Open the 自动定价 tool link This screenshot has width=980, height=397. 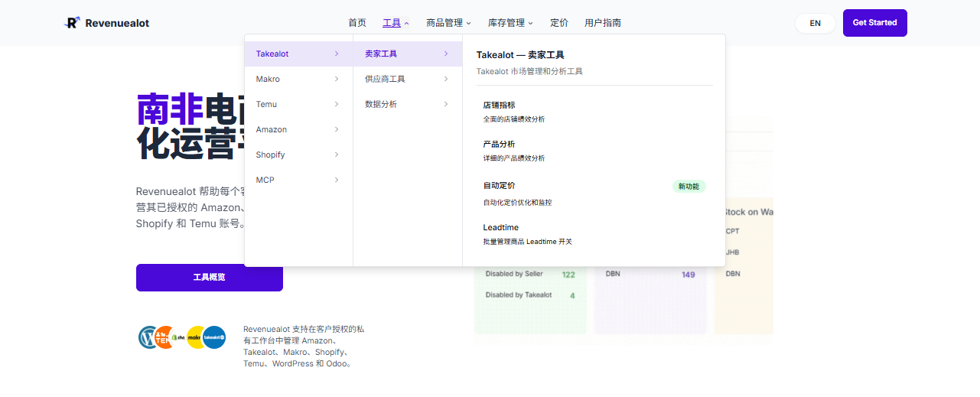(x=593, y=194)
